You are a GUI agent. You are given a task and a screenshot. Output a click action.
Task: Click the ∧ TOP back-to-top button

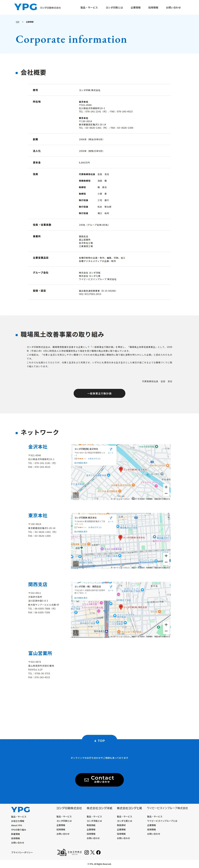99,741
